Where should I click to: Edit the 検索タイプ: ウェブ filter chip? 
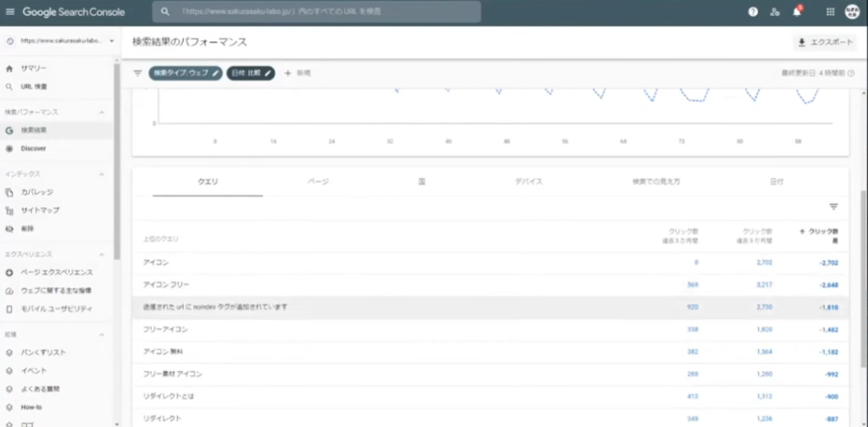pos(186,73)
